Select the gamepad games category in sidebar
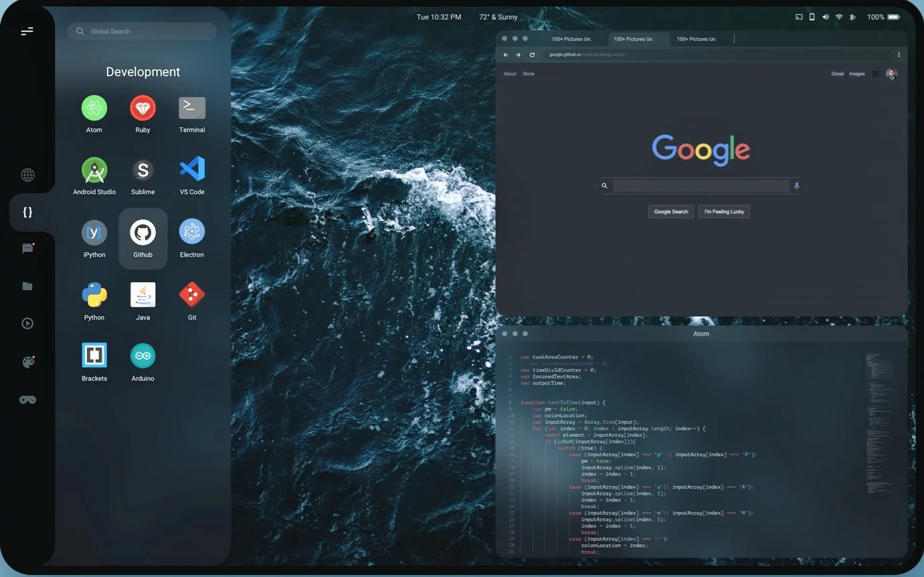This screenshot has width=924, height=577. 27,400
